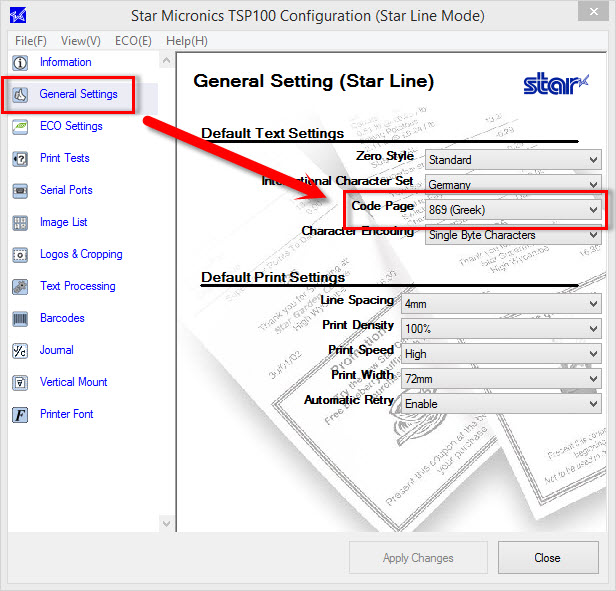Open the International Character Set dropdown
The height and width of the screenshot is (591, 616).
(513, 184)
